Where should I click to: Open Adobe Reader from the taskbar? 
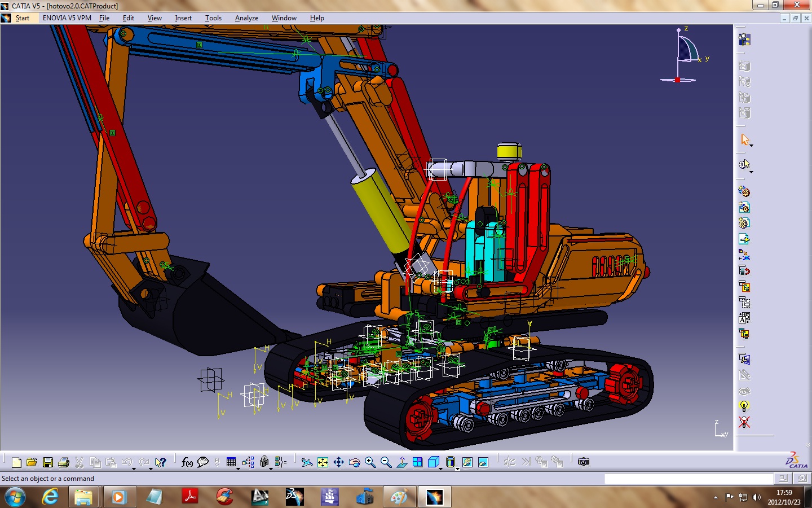point(190,497)
